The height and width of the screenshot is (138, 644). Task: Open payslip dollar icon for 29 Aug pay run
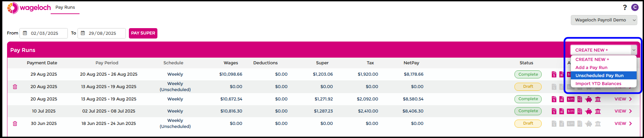(x=554, y=74)
